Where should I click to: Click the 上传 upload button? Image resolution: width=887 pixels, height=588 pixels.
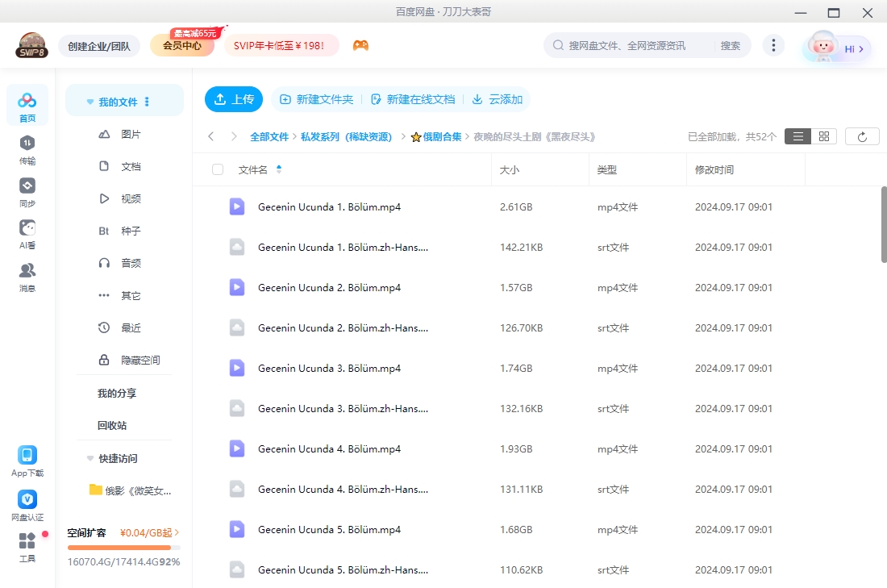pos(234,99)
